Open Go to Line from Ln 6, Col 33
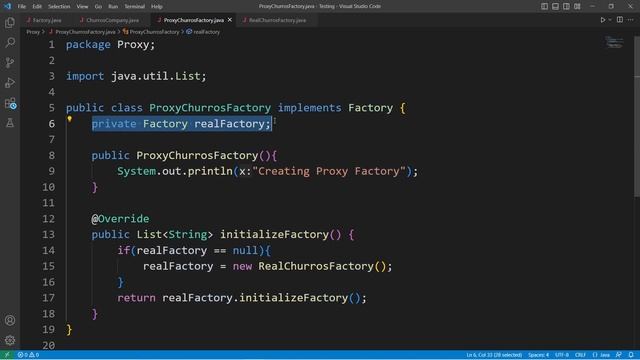Image resolution: width=640 pixels, height=360 pixels. pos(494,355)
